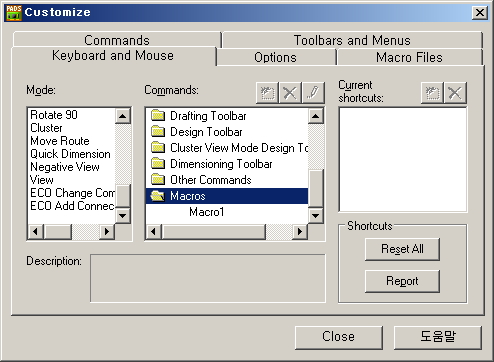The height and width of the screenshot is (362, 494).
Task: Select Rotate 90 in Mode list
Action: click(x=54, y=115)
